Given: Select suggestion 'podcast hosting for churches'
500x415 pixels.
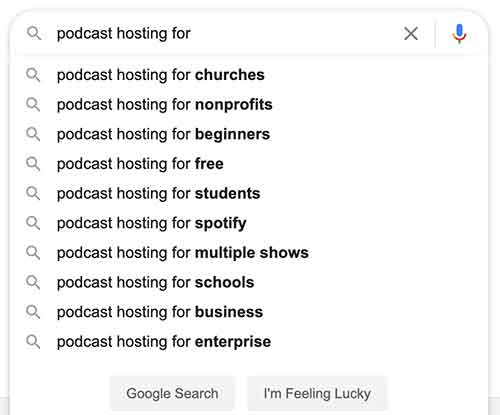Looking at the screenshot, I should click(x=248, y=75).
